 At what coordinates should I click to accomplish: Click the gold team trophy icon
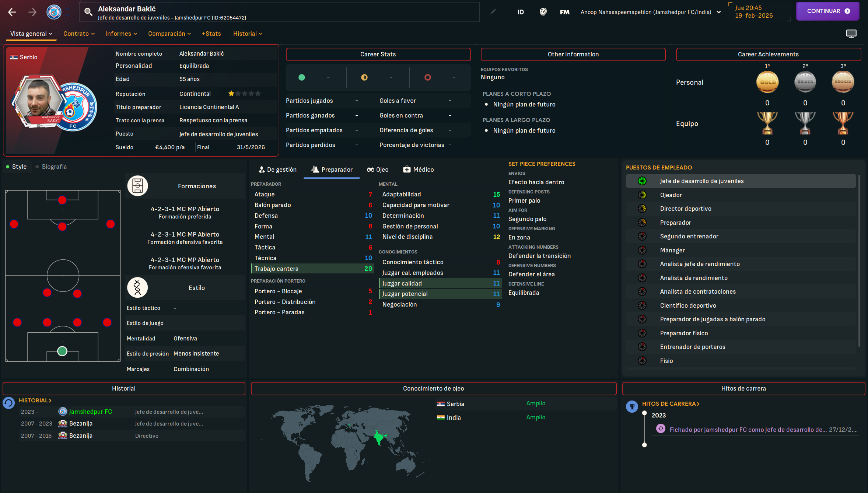[767, 123]
